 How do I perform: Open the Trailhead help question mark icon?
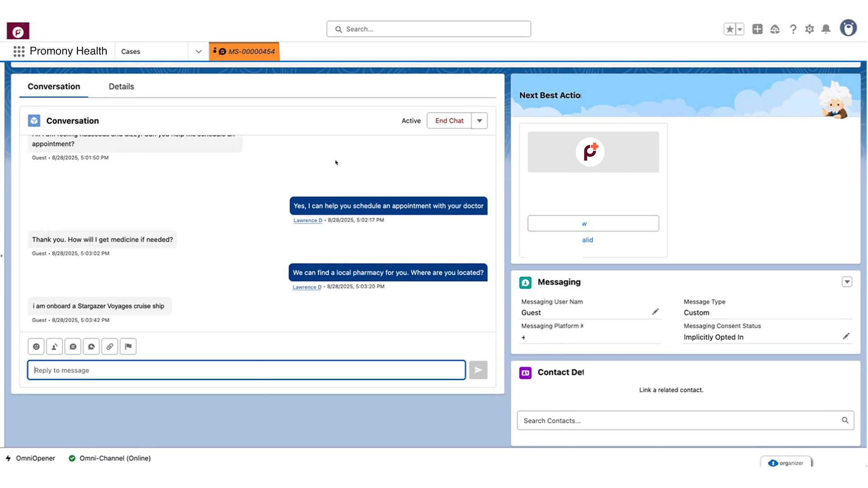(x=793, y=28)
